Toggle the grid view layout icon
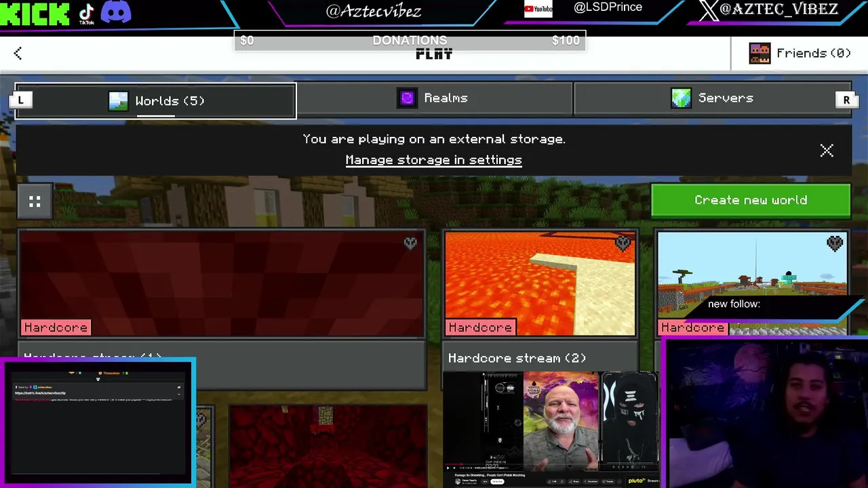 [x=35, y=201]
